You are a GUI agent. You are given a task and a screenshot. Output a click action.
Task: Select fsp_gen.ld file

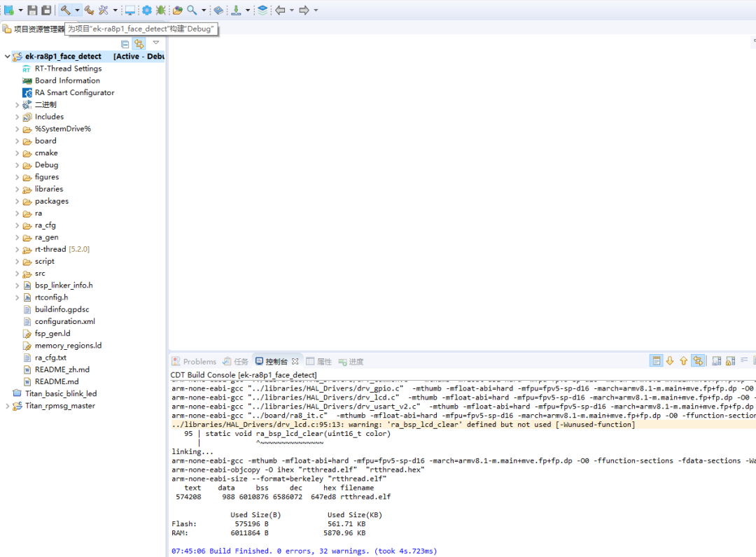pos(52,333)
